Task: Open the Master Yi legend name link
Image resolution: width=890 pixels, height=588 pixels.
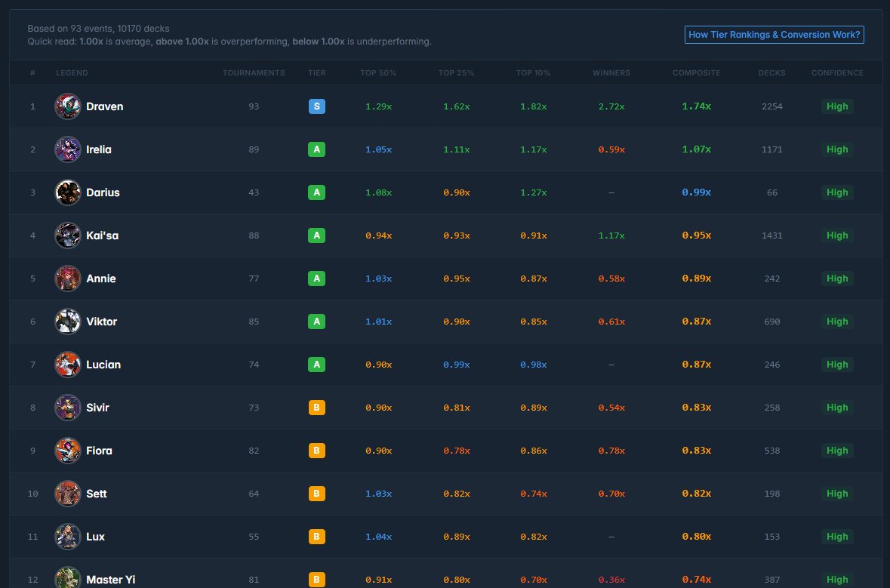Action: point(111,580)
